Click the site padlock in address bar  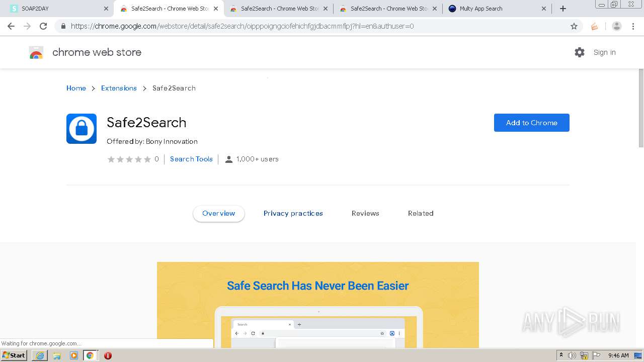tap(63, 26)
